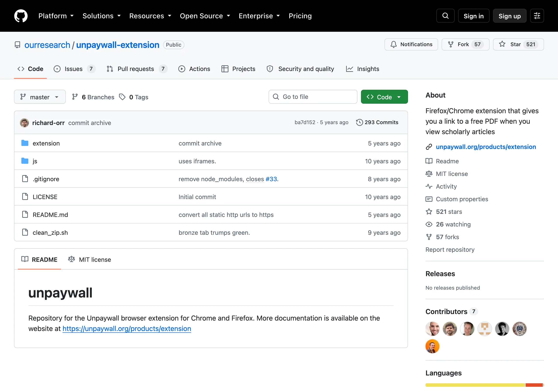Open the GitHub logo home link

(21, 16)
